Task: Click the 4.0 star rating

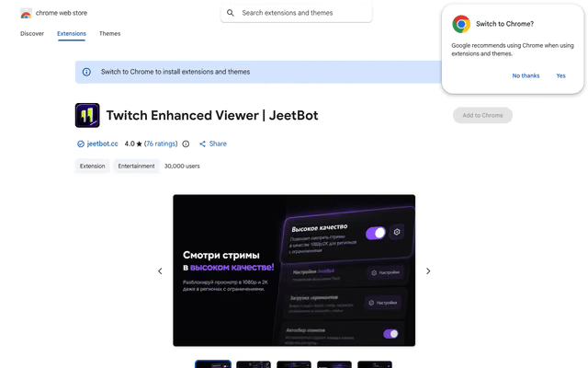Action: (x=133, y=144)
